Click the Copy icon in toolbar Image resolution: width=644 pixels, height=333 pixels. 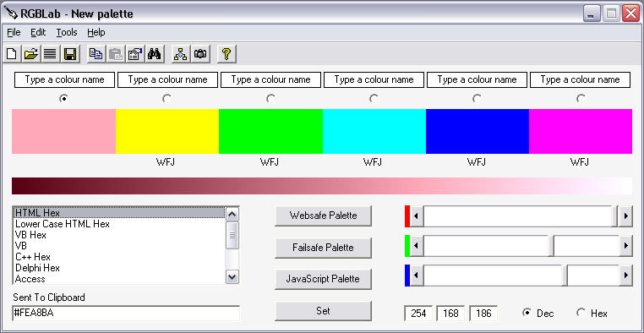[x=96, y=54]
